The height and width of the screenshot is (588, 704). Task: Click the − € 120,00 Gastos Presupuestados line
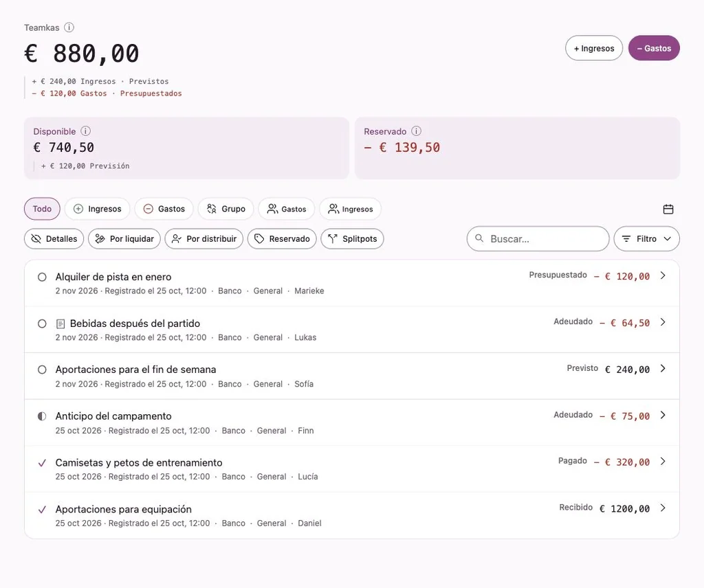(x=107, y=93)
